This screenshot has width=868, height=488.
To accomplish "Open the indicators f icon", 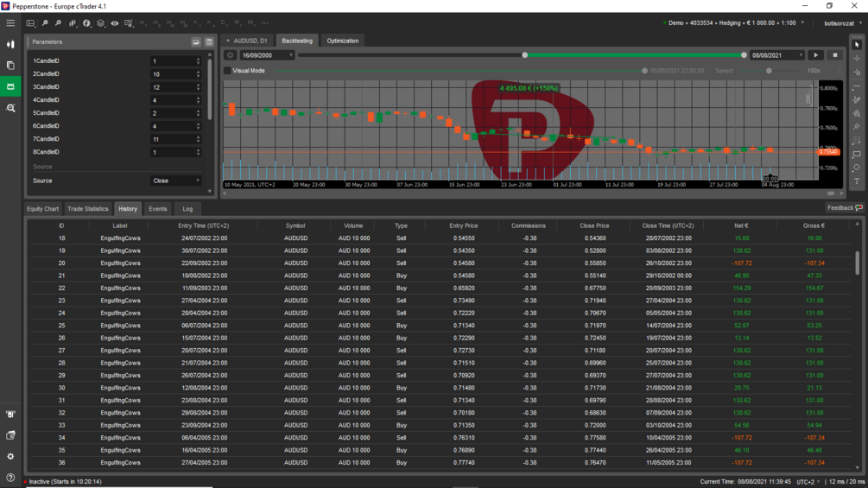I will (86, 23).
